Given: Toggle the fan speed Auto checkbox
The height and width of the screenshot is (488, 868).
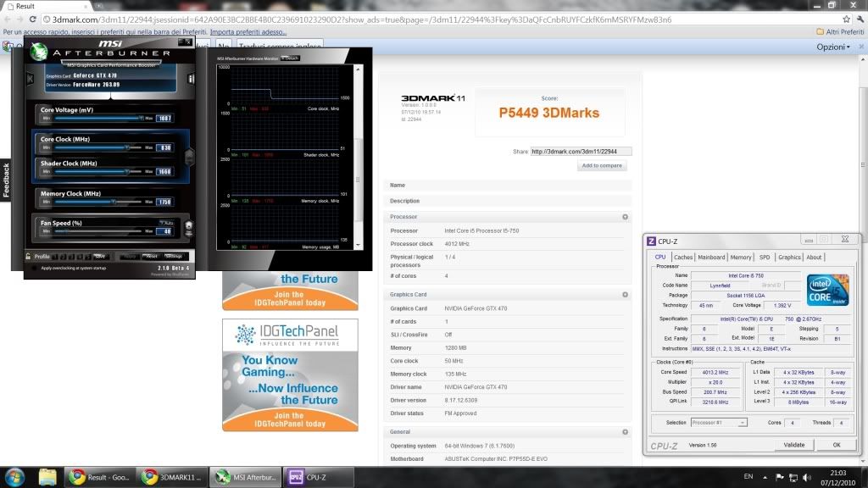Looking at the screenshot, I should (x=161, y=222).
